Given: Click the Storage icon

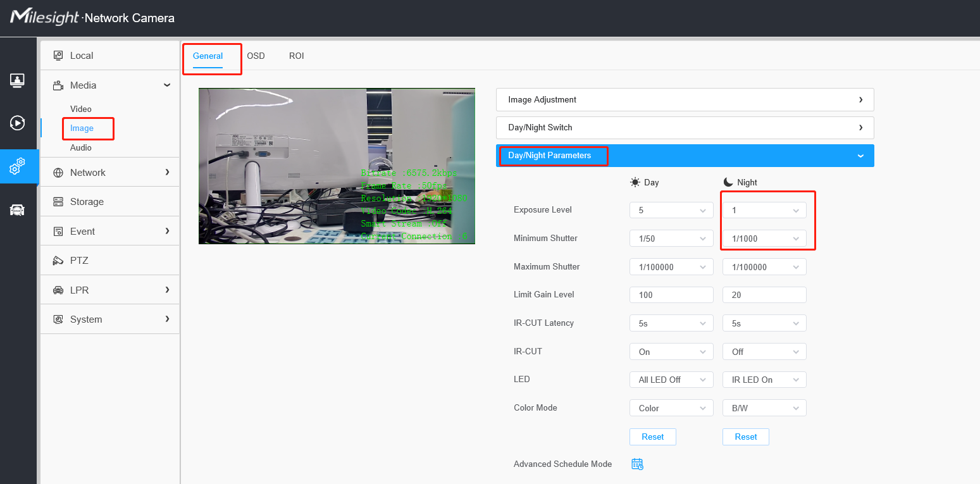Looking at the screenshot, I should pyautogui.click(x=58, y=202).
